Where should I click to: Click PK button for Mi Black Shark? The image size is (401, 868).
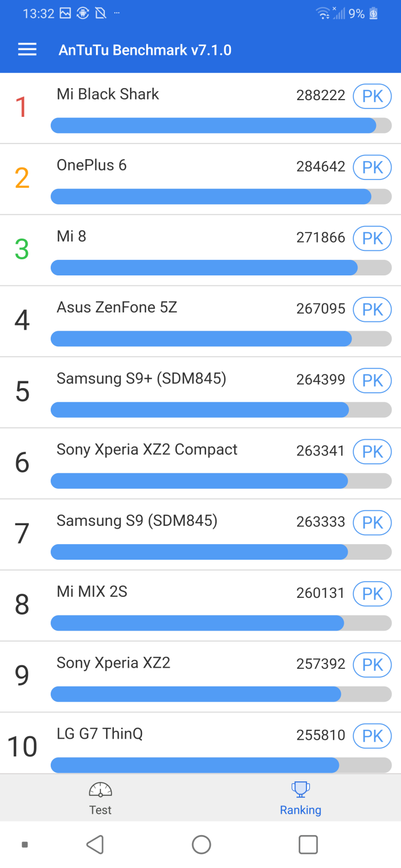click(372, 96)
